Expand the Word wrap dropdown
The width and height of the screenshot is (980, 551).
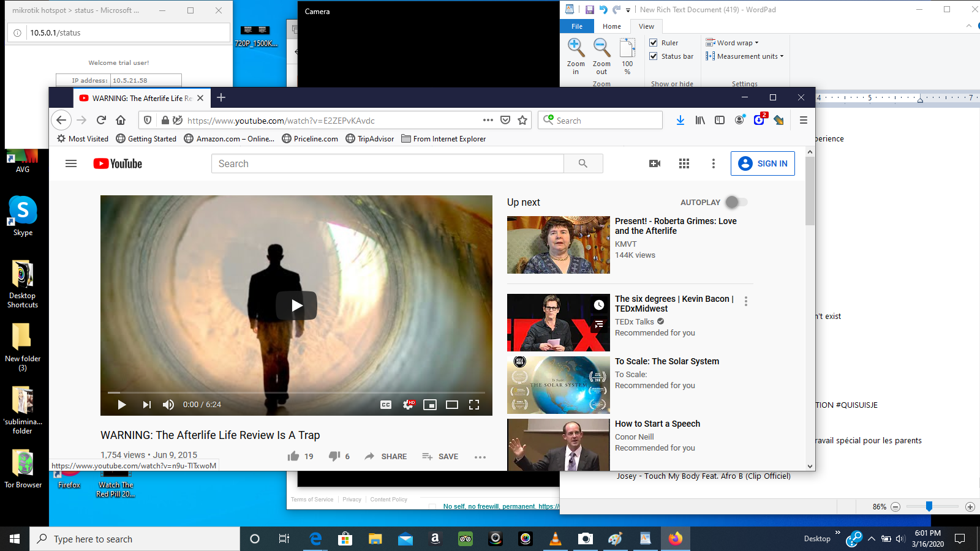click(732, 43)
